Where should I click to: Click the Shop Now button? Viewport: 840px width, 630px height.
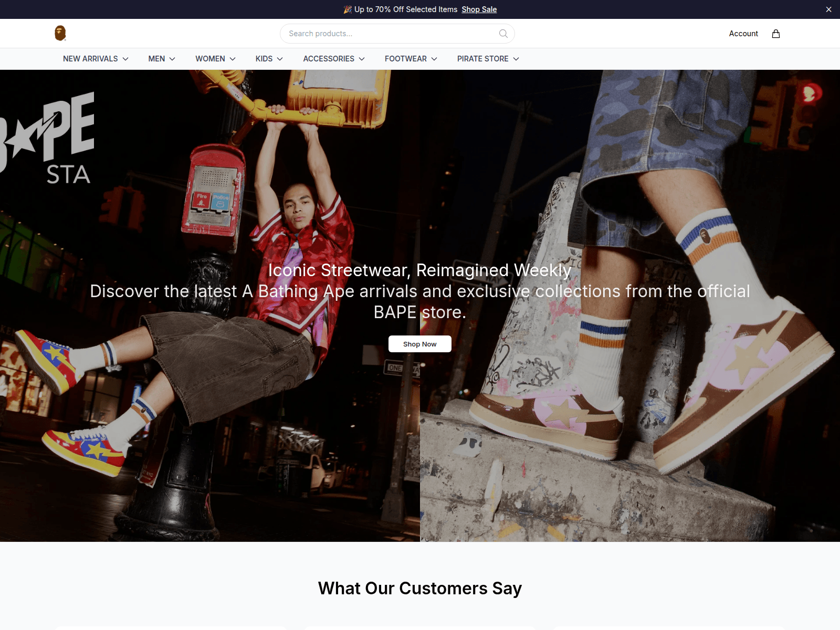[420, 344]
